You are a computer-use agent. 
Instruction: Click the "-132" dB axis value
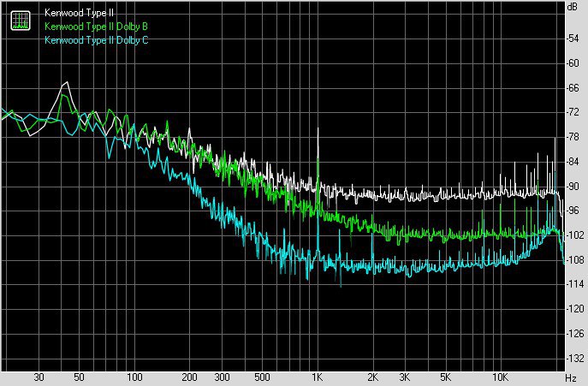click(x=575, y=359)
